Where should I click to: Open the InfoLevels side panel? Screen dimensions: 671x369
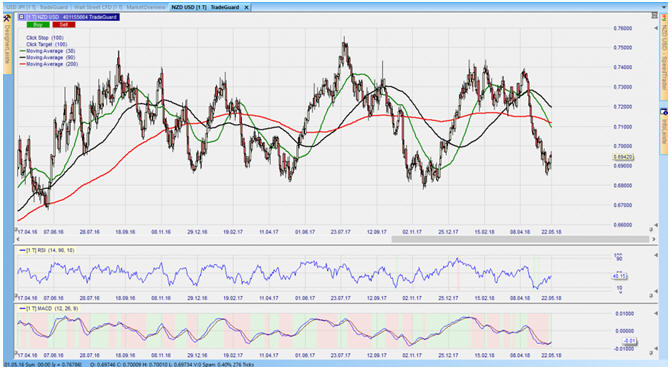(x=664, y=131)
